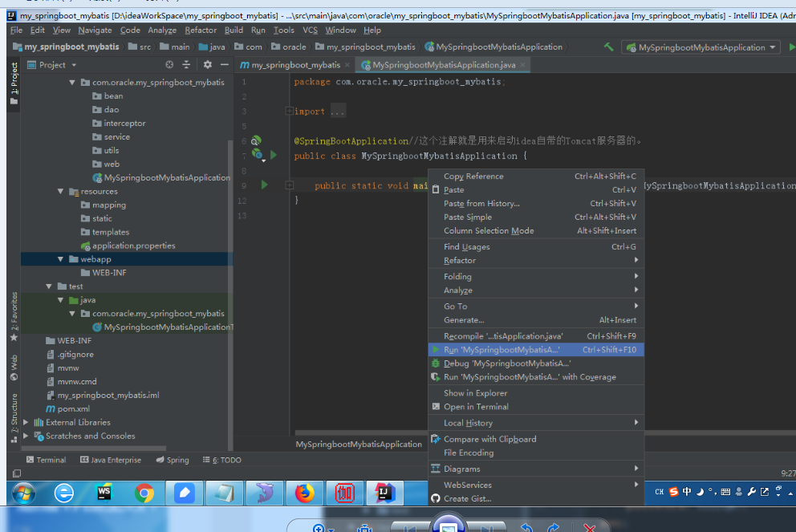Click run gutter arrow beside main method
This screenshot has width=796, height=532.
[265, 185]
